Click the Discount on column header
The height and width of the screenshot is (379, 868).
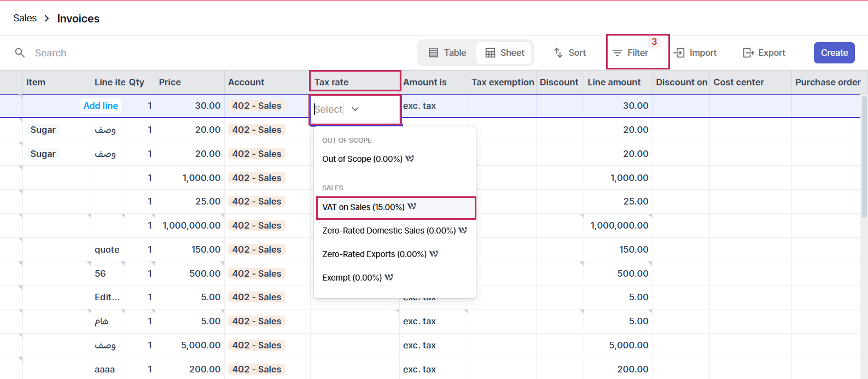681,82
